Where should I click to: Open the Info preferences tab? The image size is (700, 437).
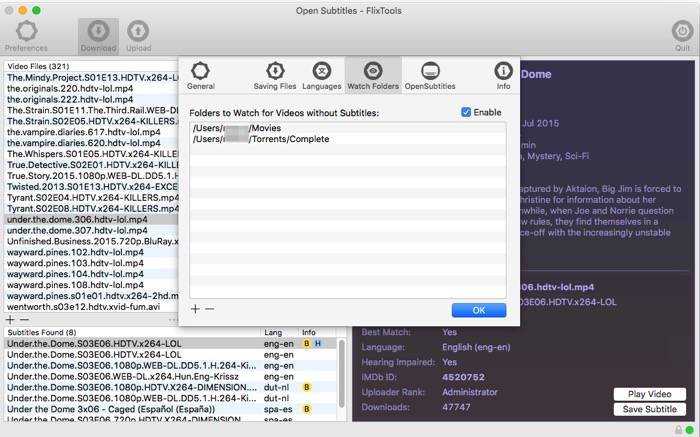point(503,75)
